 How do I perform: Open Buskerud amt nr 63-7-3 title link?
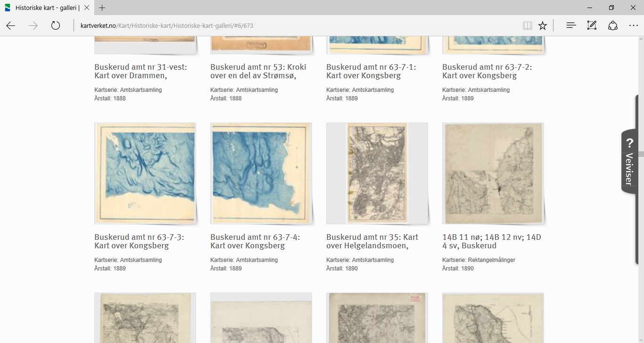[x=139, y=241]
